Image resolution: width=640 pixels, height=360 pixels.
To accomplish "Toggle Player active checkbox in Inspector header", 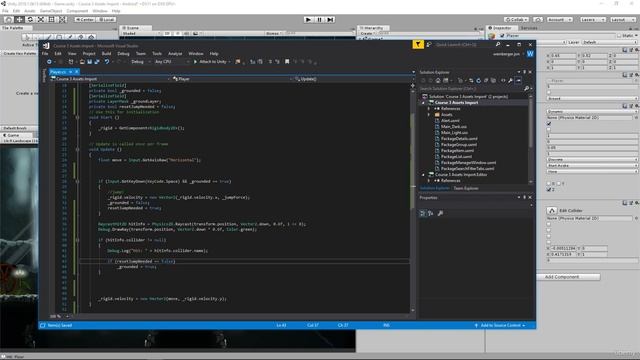I will (x=502, y=36).
